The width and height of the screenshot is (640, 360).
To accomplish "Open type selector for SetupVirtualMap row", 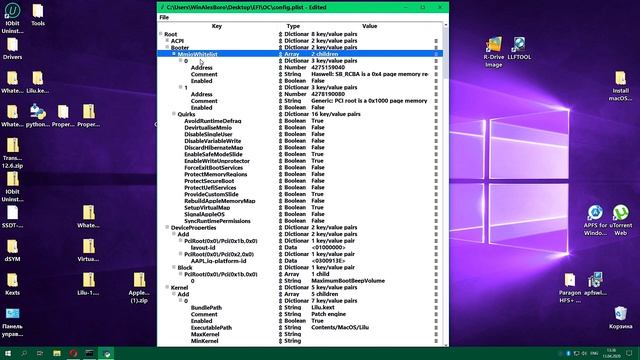I will [x=280, y=207].
